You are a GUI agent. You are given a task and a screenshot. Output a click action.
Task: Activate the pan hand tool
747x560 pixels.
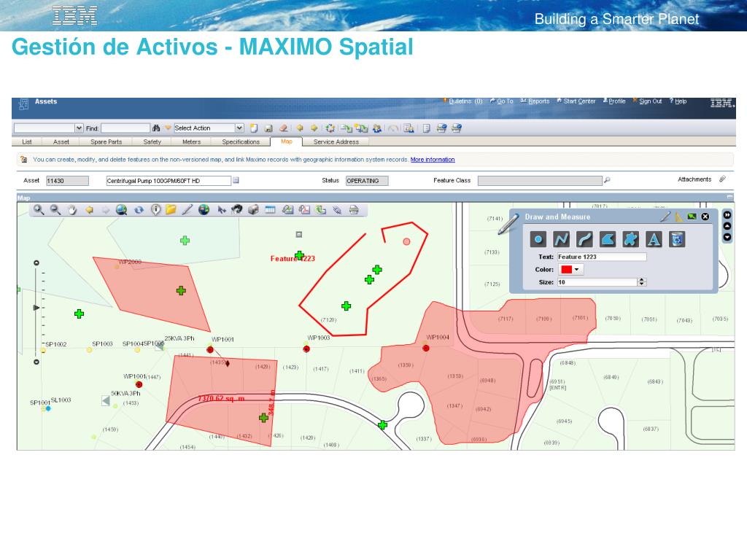coord(72,209)
